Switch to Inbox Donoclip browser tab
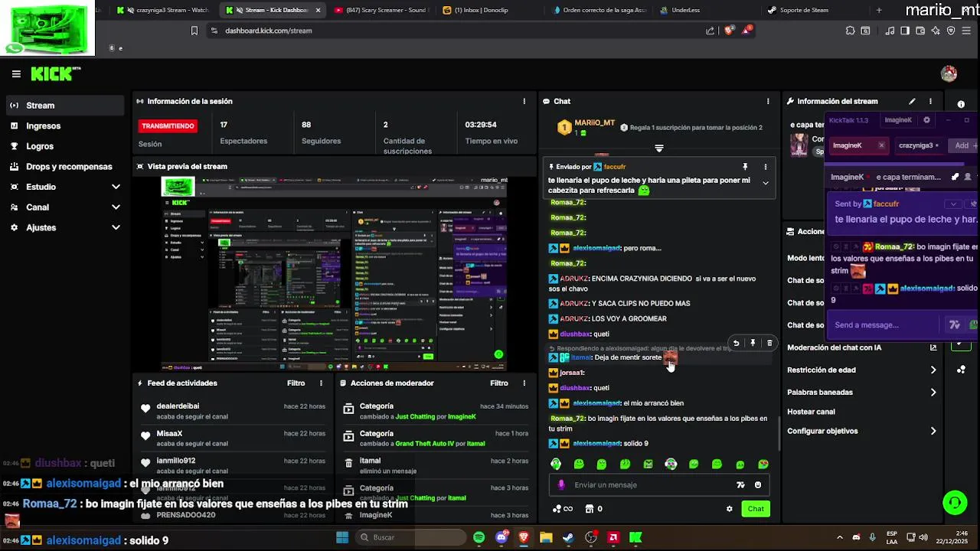The image size is (980, 551). coord(490,11)
